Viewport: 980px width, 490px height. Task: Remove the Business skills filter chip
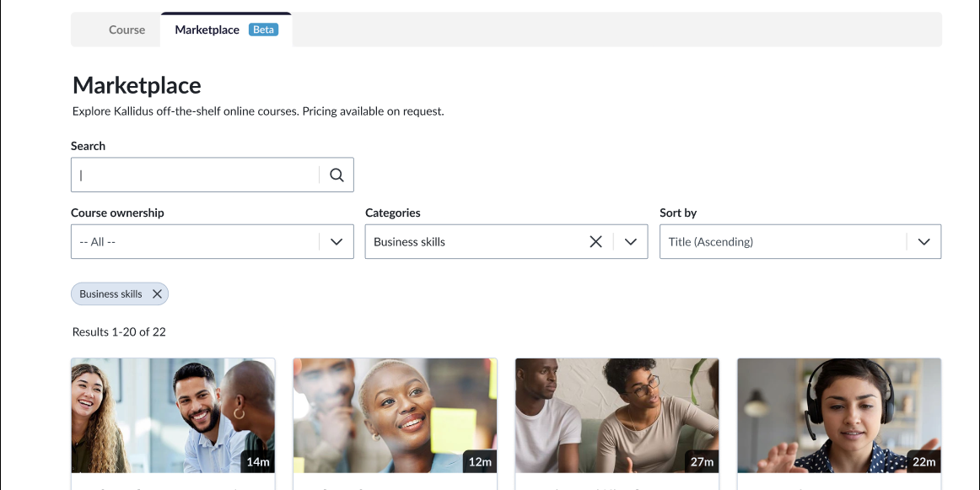[157, 293]
